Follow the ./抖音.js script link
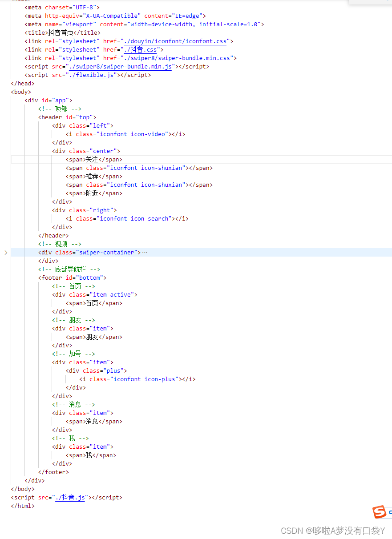 (70, 498)
